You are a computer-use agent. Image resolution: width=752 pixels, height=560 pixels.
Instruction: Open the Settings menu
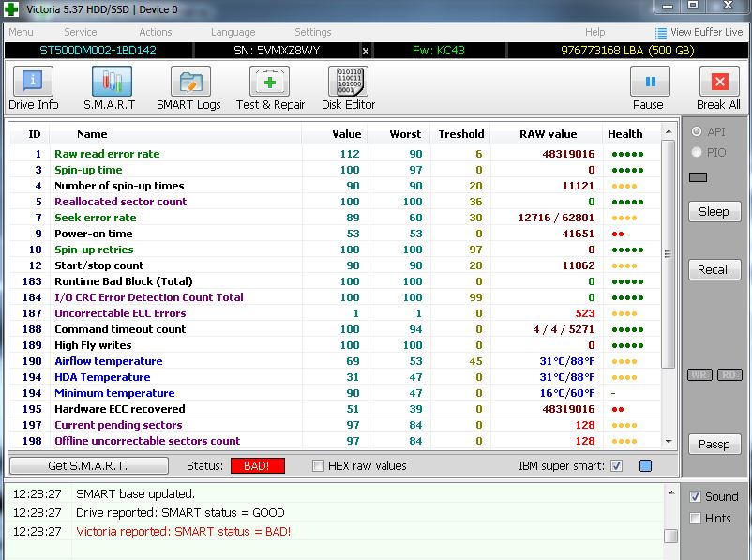(312, 32)
